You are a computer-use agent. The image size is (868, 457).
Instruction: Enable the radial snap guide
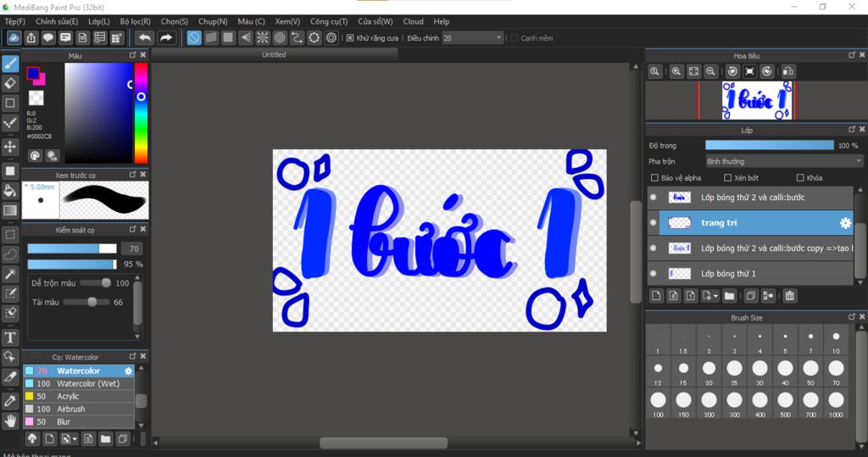click(263, 37)
